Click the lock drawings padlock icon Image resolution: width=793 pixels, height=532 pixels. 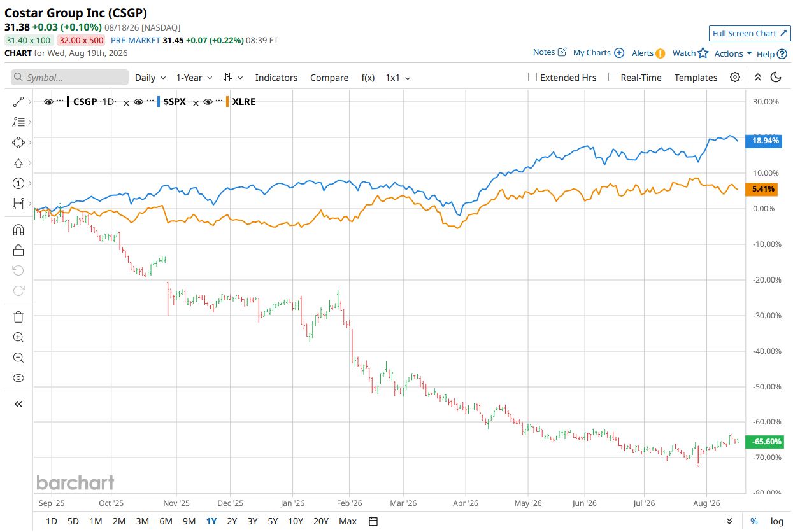point(18,250)
